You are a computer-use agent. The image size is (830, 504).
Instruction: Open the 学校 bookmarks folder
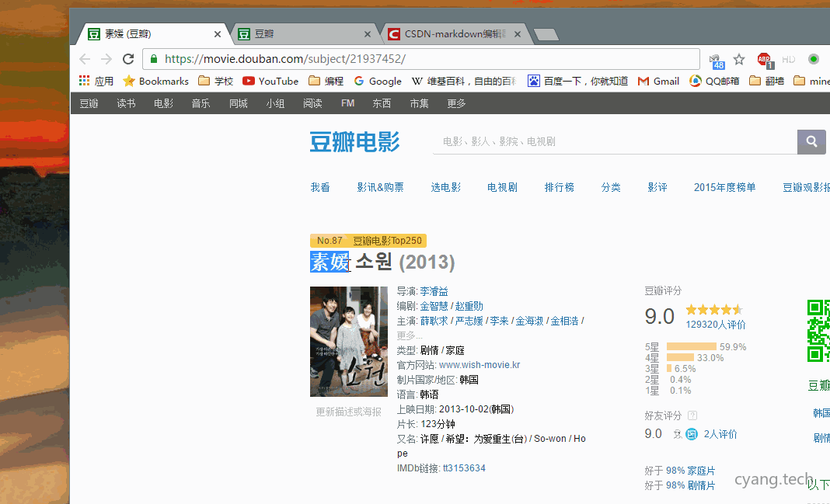coord(216,81)
